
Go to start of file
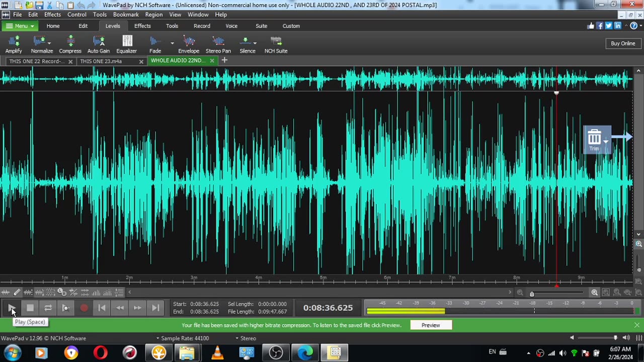coord(102,308)
